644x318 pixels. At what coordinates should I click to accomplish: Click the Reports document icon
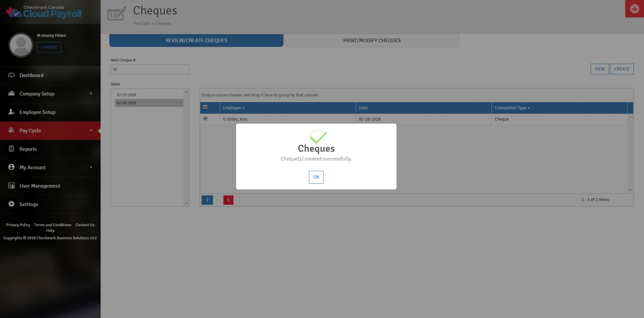coord(11,149)
